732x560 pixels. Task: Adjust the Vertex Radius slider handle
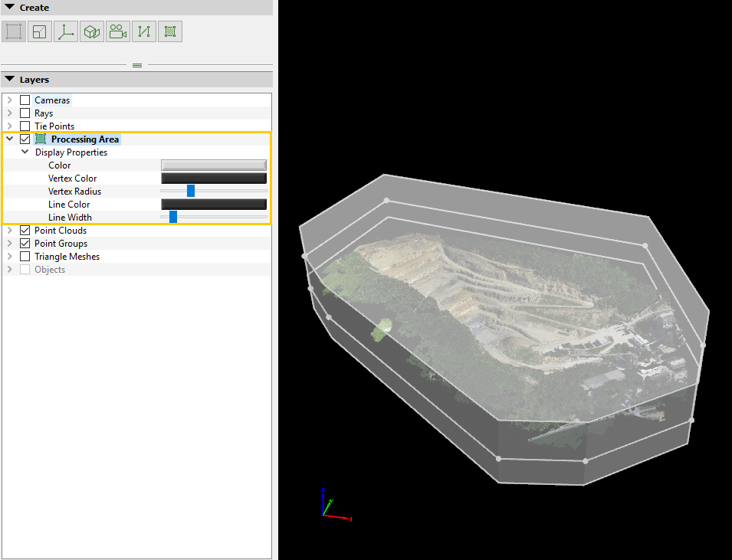coord(190,191)
